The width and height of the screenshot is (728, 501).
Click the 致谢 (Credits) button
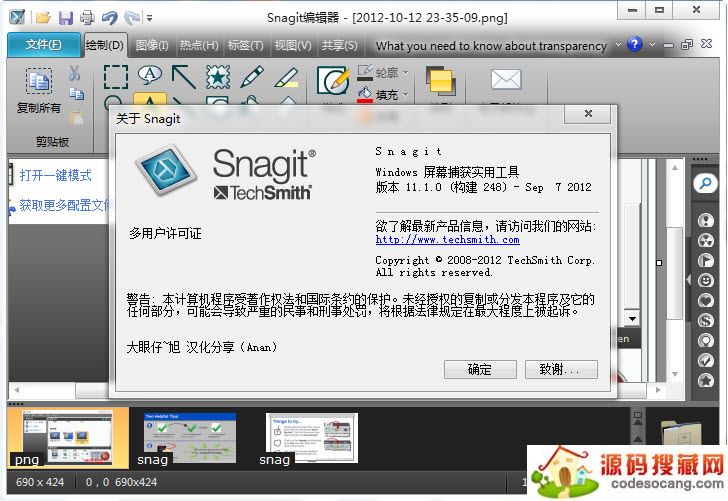pos(560,369)
